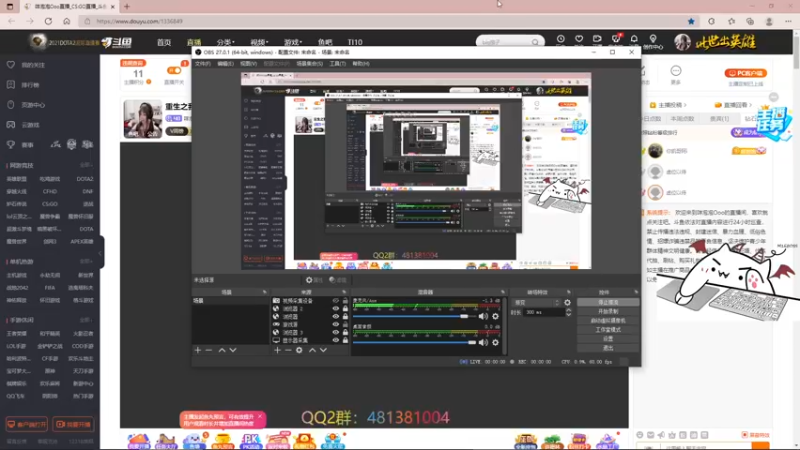Click 开始录制 button in OBS controls
This screenshot has width=800, height=450.
(x=608, y=312)
